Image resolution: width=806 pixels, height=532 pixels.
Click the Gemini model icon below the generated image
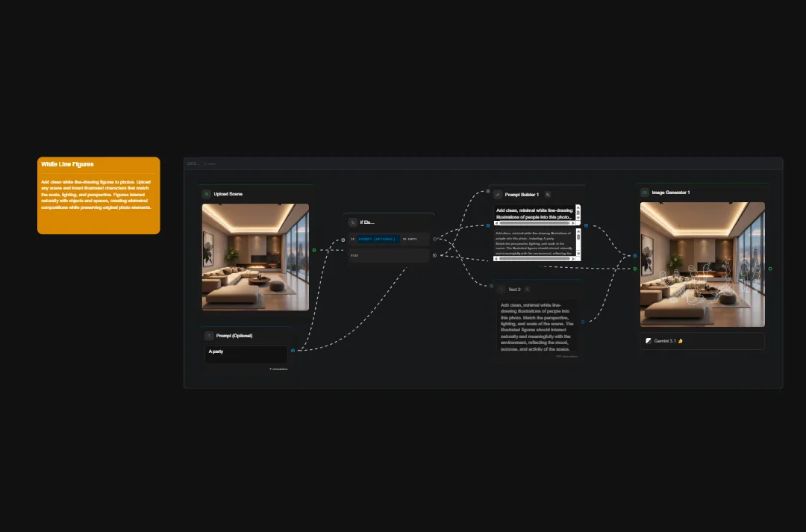coord(648,339)
